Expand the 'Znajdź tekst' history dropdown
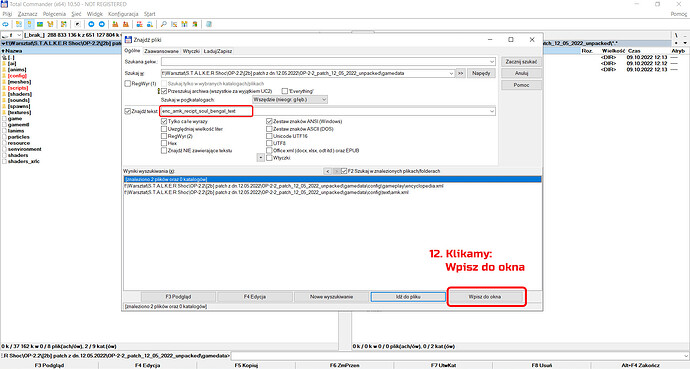This screenshot has width=690, height=369. 492,111
